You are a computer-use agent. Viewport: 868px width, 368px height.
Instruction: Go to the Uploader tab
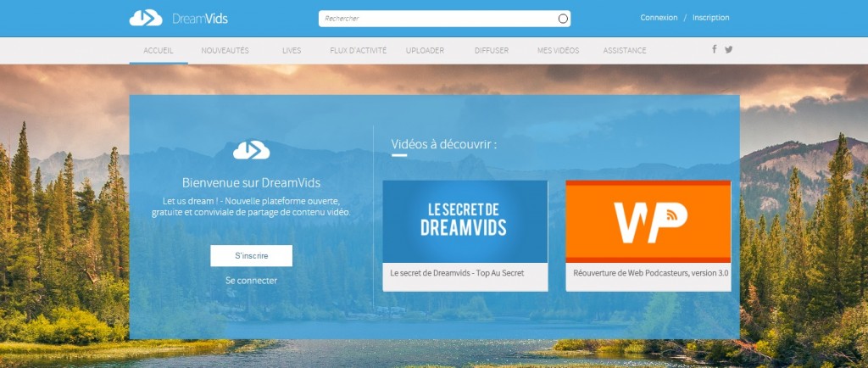[x=425, y=50]
